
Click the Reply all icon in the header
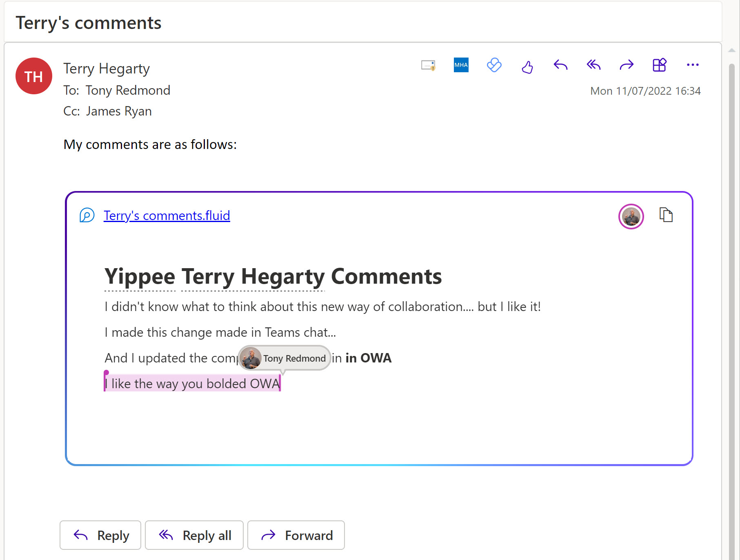pos(593,65)
